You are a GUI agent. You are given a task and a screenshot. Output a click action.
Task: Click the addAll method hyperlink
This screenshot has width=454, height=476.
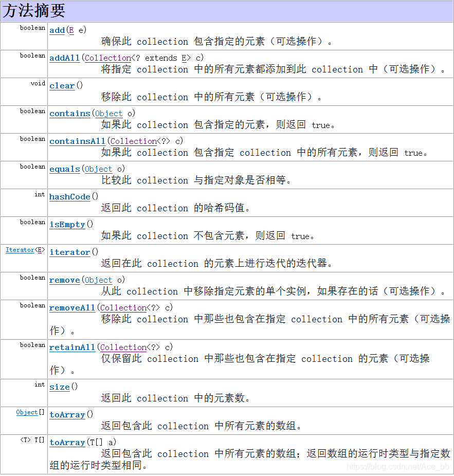tap(64, 58)
